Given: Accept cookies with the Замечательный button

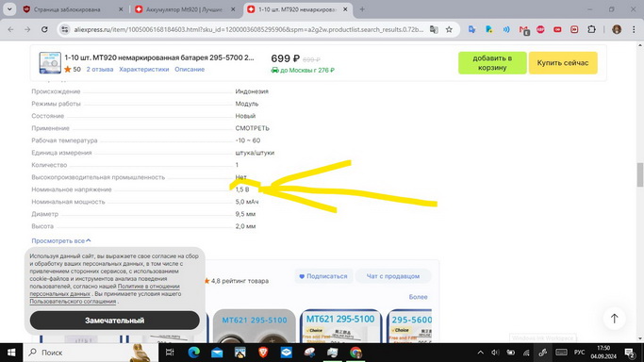Looking at the screenshot, I should [115, 321].
